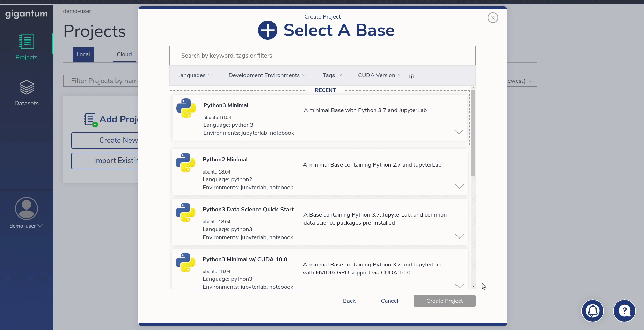Open the notifications bell
Screen dimensions: 644x330
click(x=593, y=311)
